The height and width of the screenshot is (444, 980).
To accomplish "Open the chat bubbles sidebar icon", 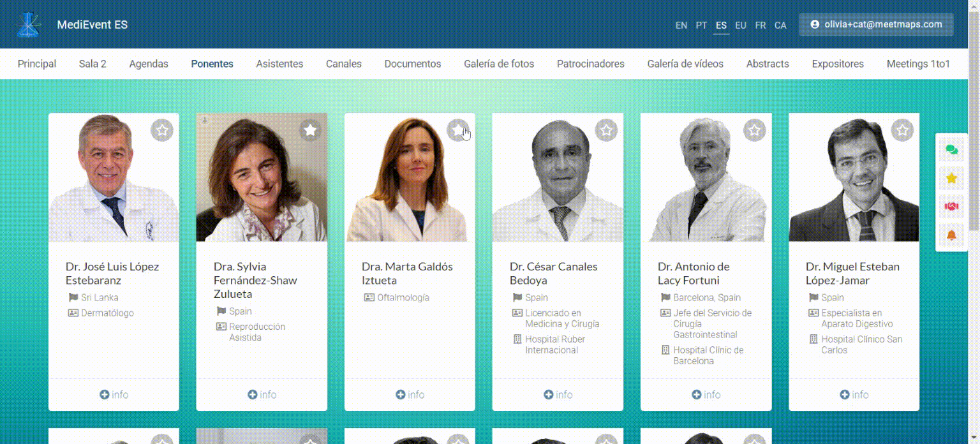I will 951,150.
